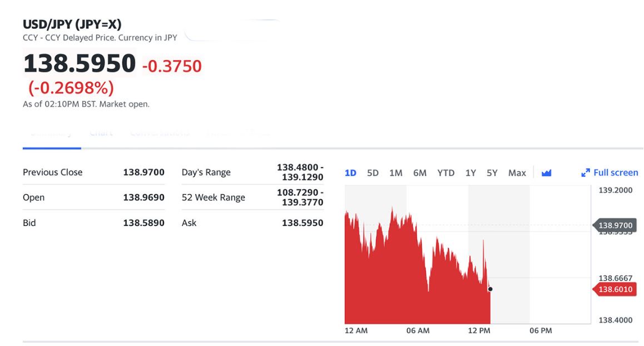Click the gray 138.9700 tag on chart axis

tap(615, 225)
